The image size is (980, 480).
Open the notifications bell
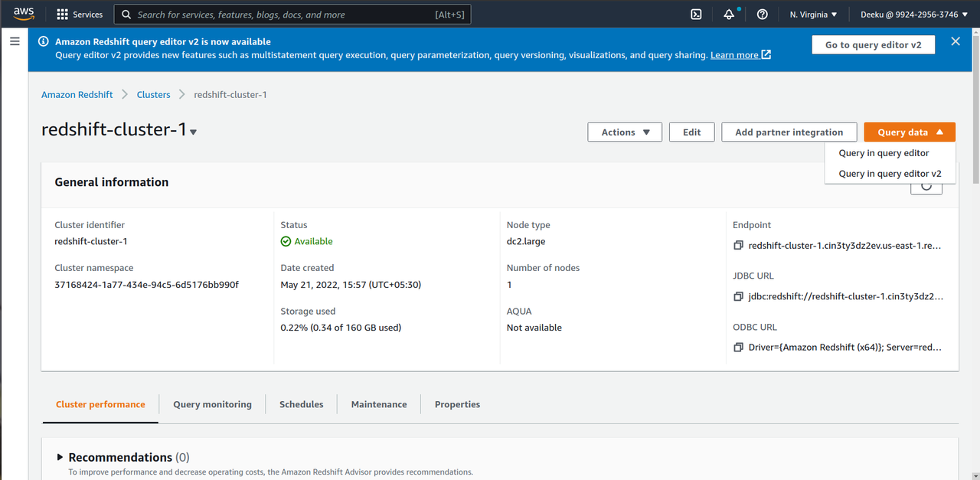tap(729, 15)
